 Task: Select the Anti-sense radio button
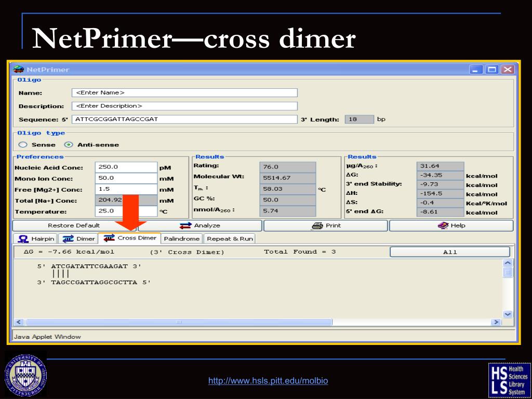[69, 145]
